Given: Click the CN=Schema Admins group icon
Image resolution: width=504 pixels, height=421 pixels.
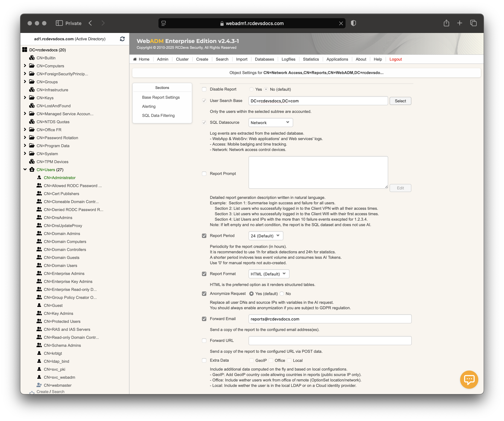Looking at the screenshot, I should pos(39,345).
